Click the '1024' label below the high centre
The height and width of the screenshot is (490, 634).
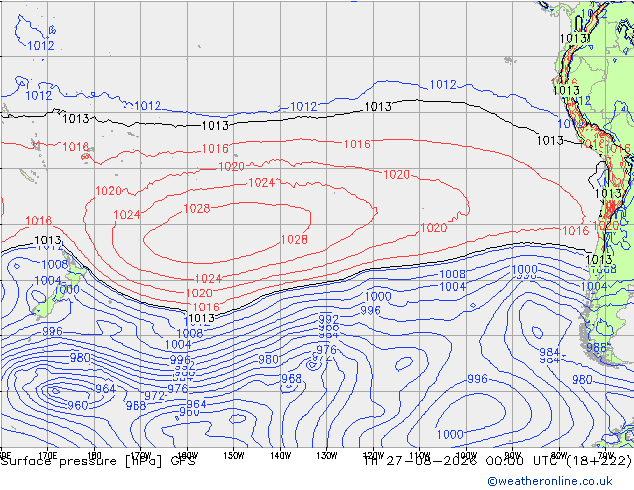[x=208, y=279]
